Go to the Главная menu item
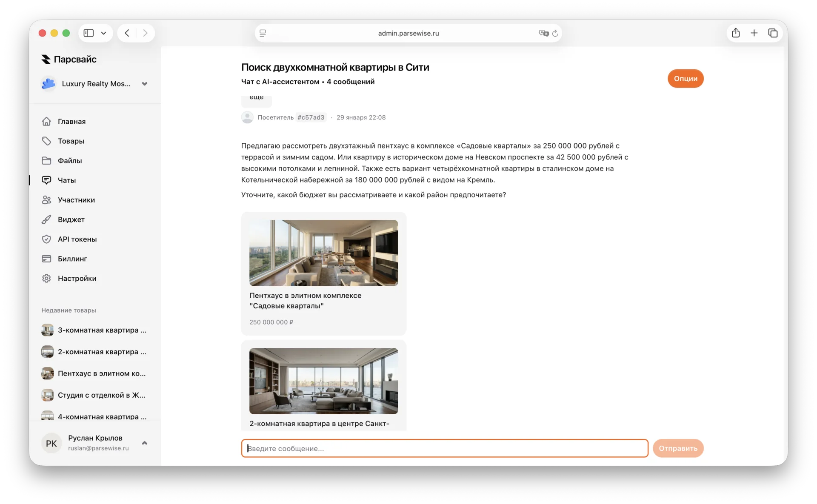The height and width of the screenshot is (504, 817). pos(71,122)
